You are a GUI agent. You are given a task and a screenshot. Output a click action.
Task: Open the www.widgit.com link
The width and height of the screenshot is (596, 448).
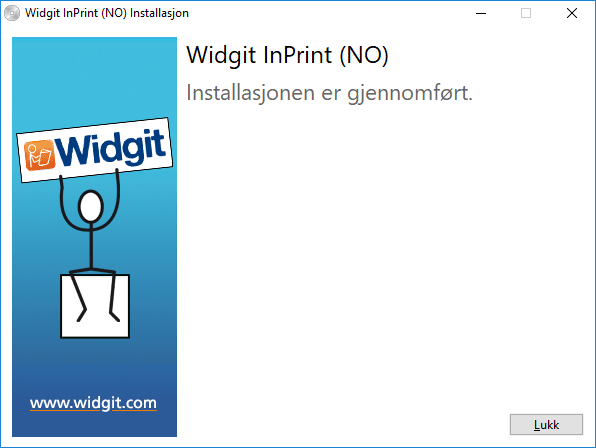[x=93, y=403]
